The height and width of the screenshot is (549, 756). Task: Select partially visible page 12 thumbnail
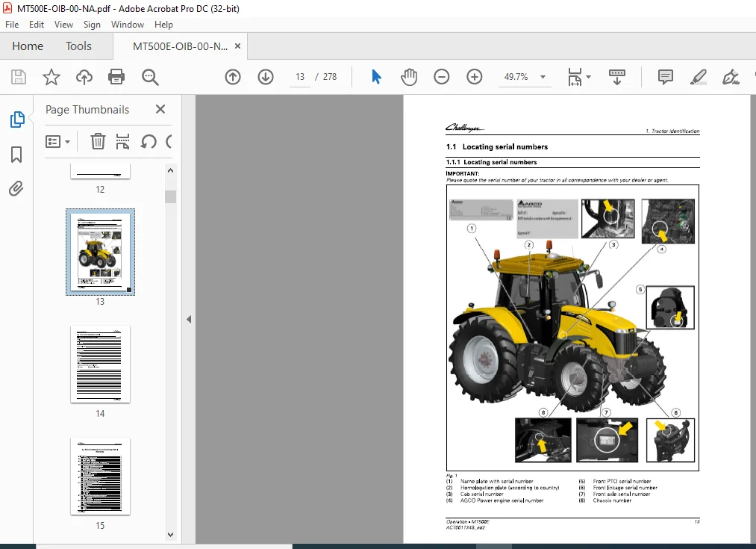tap(100, 171)
